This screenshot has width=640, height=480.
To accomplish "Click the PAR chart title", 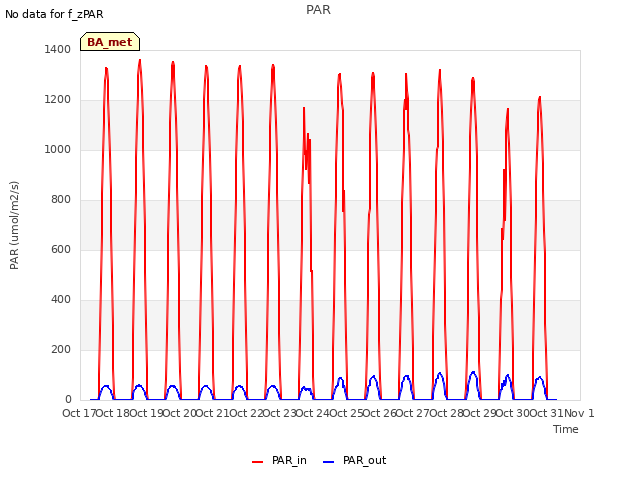I will click(x=318, y=10).
